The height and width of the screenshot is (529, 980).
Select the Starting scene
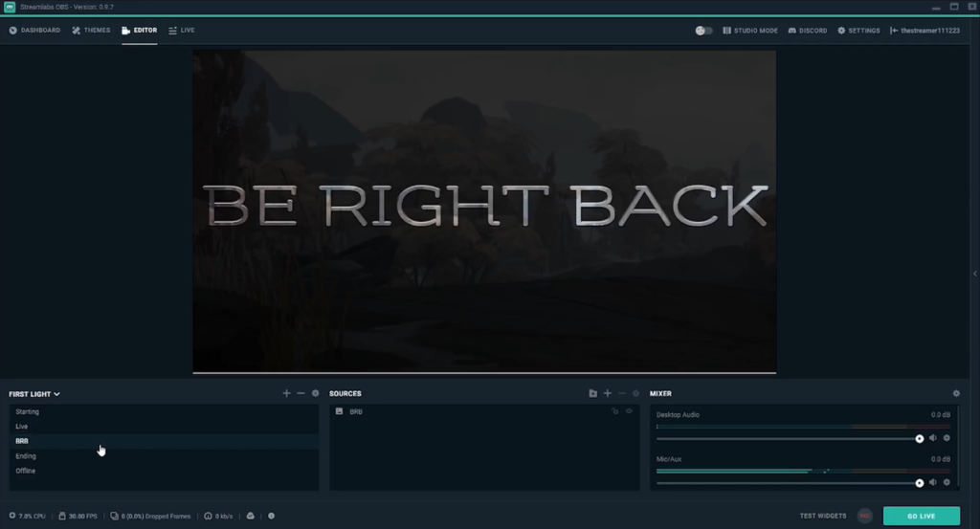point(164,411)
